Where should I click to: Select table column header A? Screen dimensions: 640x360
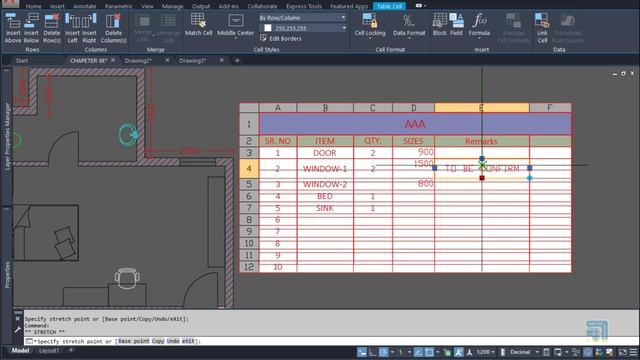pyautogui.click(x=278, y=108)
